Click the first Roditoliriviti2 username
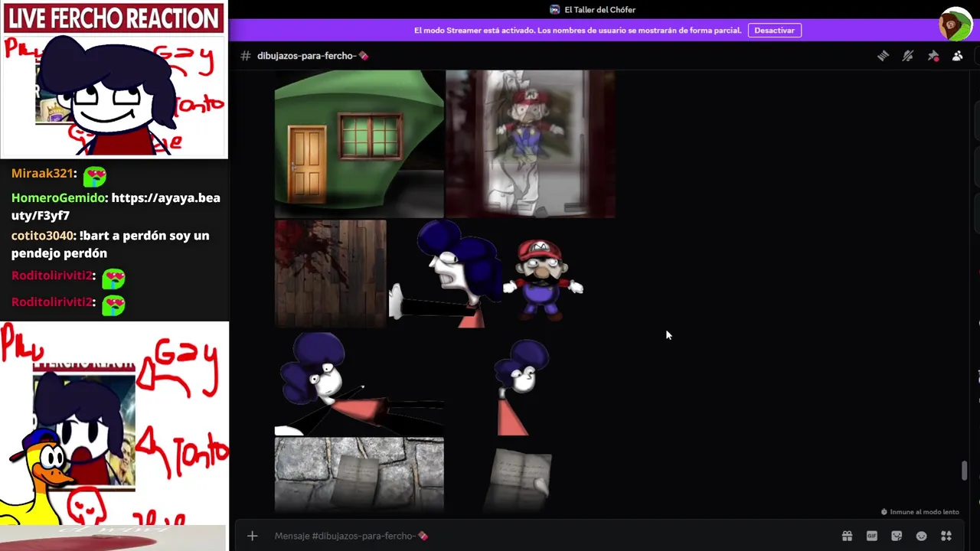 click(x=51, y=275)
